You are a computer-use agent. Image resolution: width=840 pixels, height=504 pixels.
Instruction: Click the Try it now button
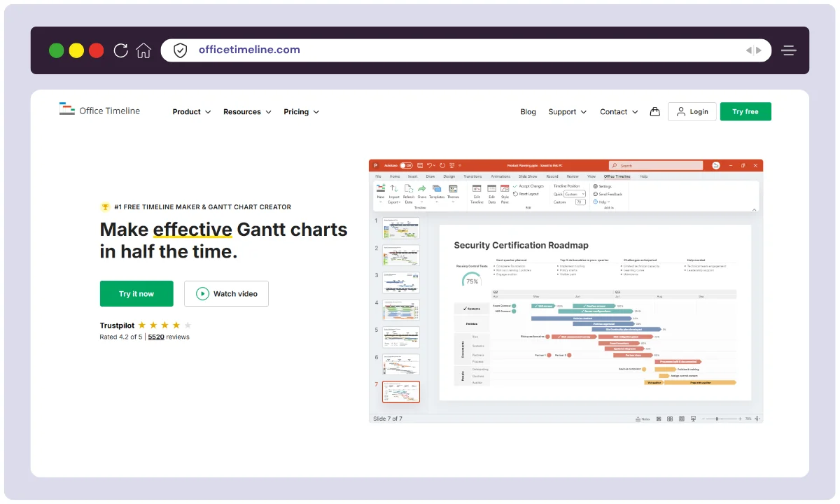click(136, 293)
